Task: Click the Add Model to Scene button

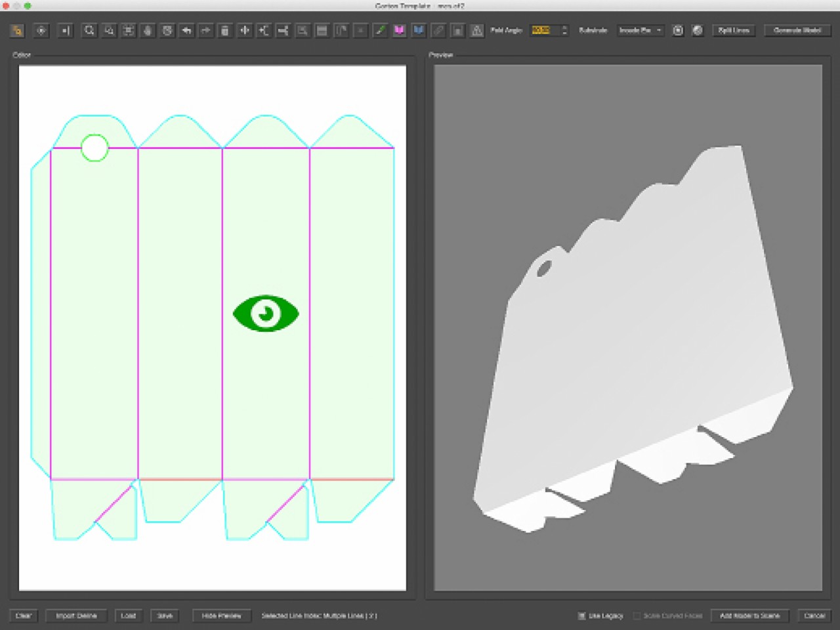Action: point(749,616)
